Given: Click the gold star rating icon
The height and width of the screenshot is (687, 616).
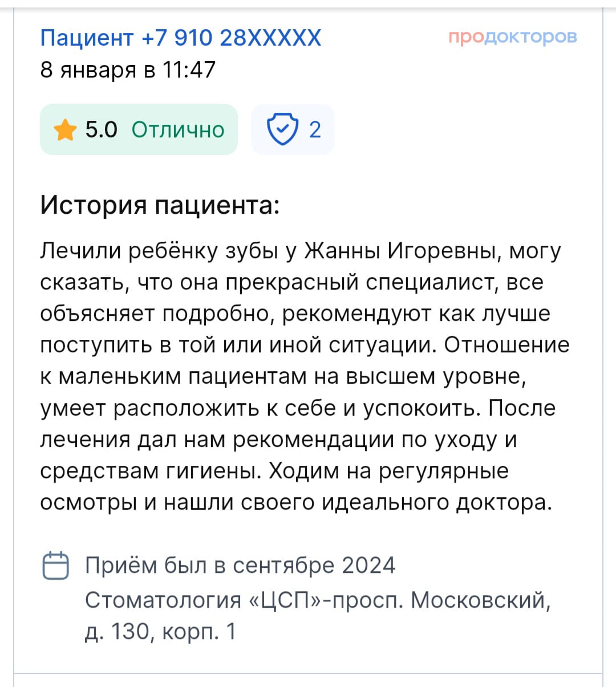Looking at the screenshot, I should click(x=65, y=129).
